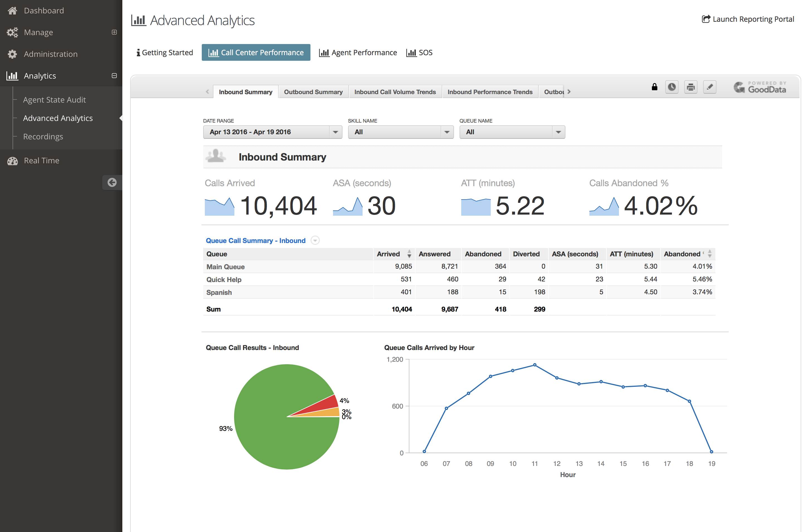Open the Queue Call Summary - Inbound report link
The width and height of the screenshot is (809, 532).
coord(255,241)
